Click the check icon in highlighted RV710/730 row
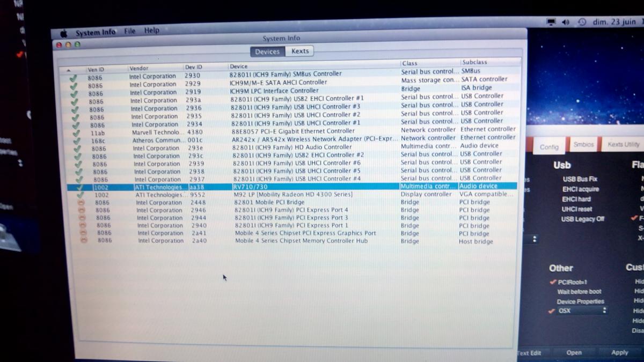The height and width of the screenshot is (362, 644). point(80,187)
